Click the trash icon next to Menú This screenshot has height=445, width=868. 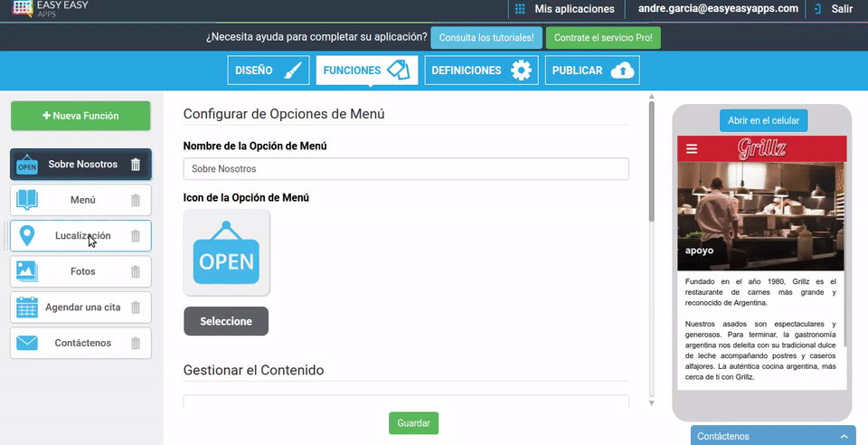point(136,201)
